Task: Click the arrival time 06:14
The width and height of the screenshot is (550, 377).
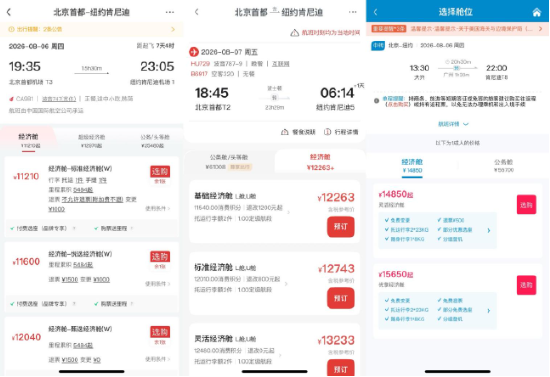Action: [x=337, y=93]
